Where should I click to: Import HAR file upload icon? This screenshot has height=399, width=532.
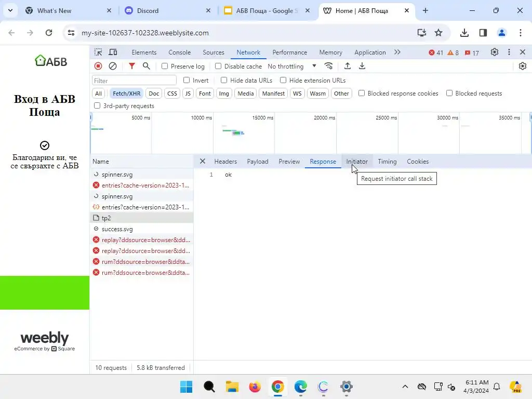pos(348,66)
